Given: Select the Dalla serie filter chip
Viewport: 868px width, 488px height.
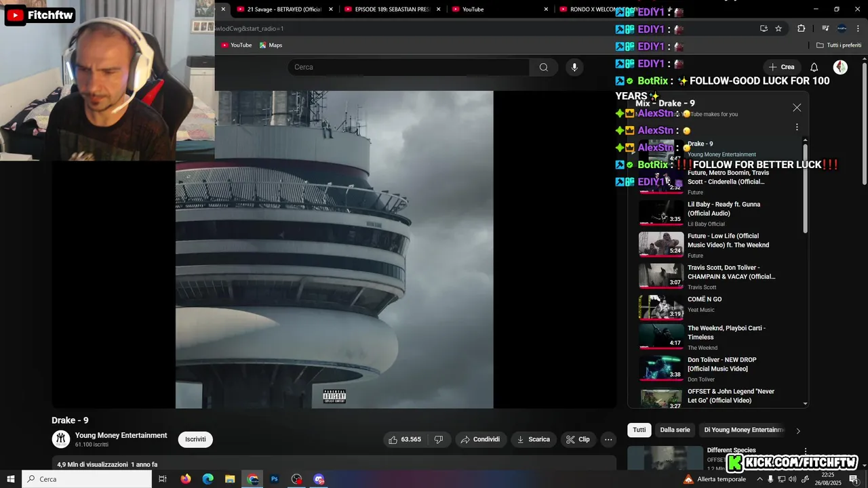Looking at the screenshot, I should (x=675, y=430).
